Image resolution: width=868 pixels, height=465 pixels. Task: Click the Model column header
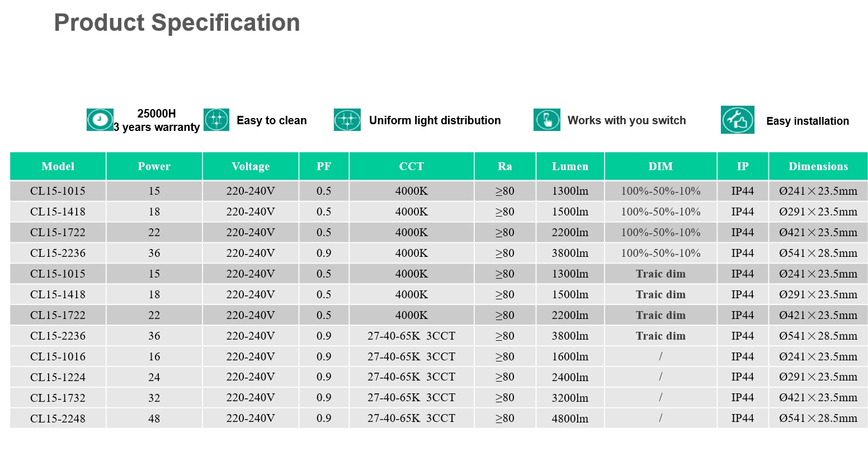[x=58, y=166]
